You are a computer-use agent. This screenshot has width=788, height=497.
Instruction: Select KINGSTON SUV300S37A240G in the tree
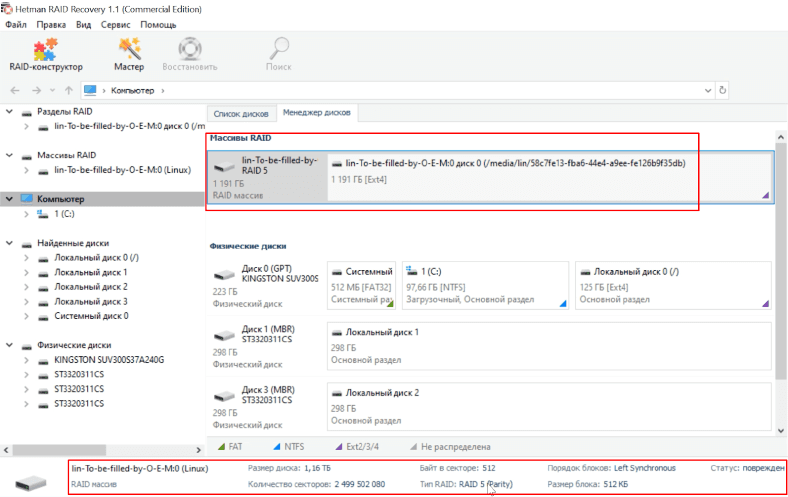(108, 360)
